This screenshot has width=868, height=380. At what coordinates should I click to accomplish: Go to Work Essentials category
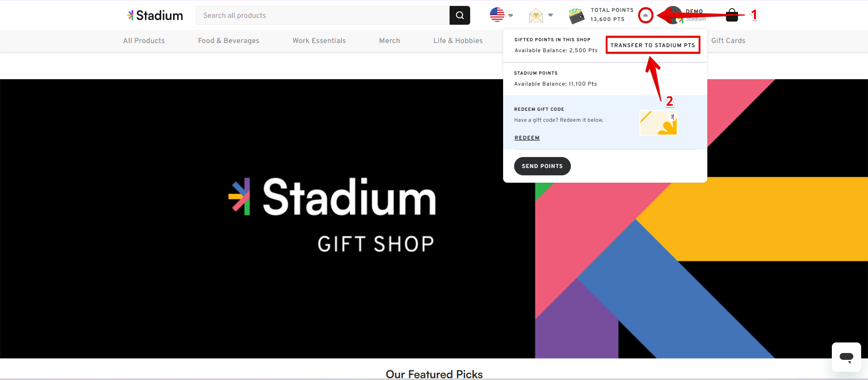319,41
